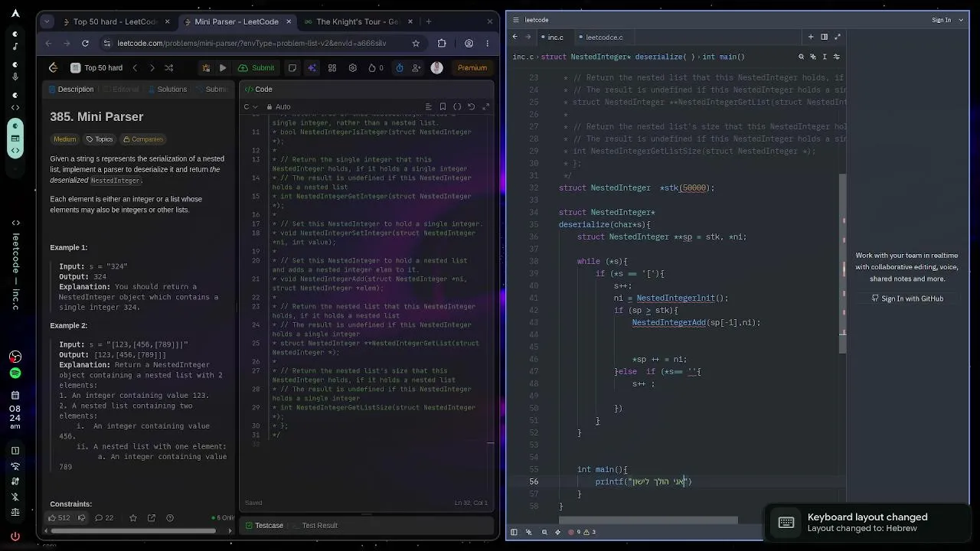Viewport: 980px width, 551px height.
Task: Click the LeetCode logo icon
Action: click(53, 67)
